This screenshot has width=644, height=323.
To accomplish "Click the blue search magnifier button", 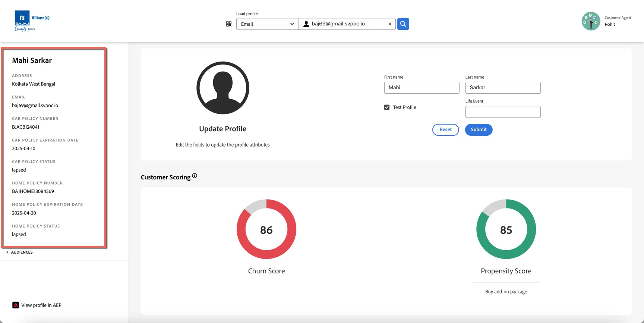I will pos(403,24).
